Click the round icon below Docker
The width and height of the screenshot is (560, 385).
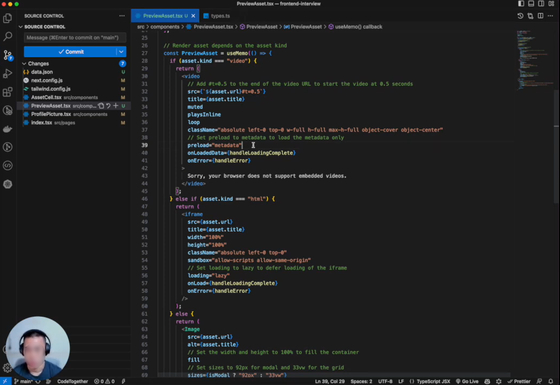click(x=8, y=147)
